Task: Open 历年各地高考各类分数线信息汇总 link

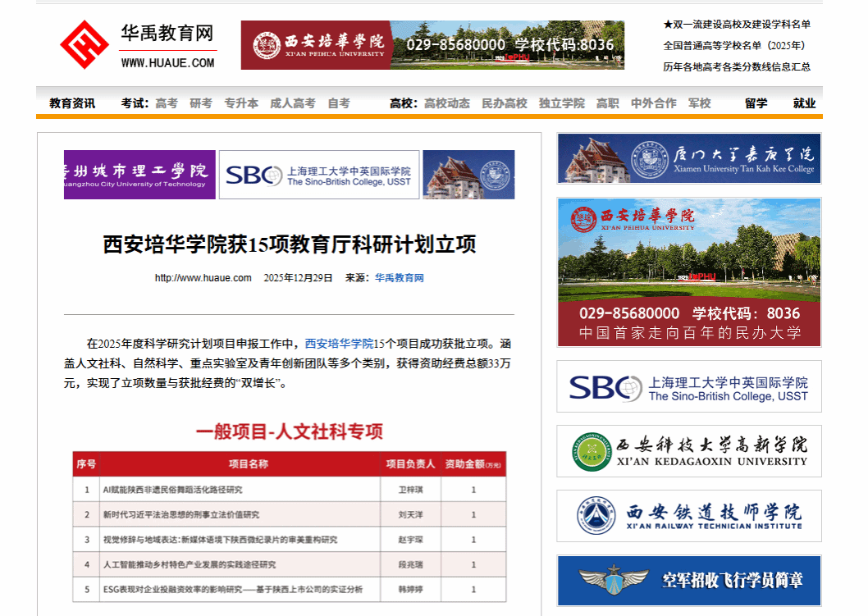Action: tap(737, 67)
